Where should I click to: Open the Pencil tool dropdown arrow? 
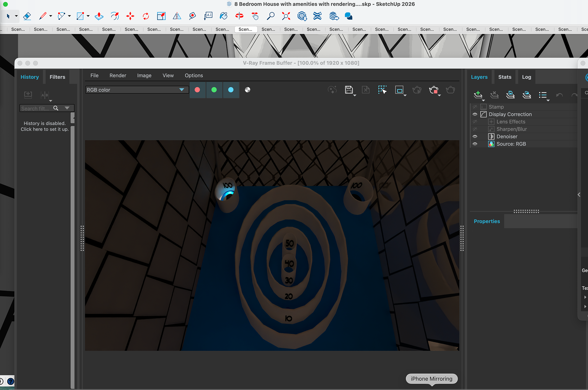point(51,16)
